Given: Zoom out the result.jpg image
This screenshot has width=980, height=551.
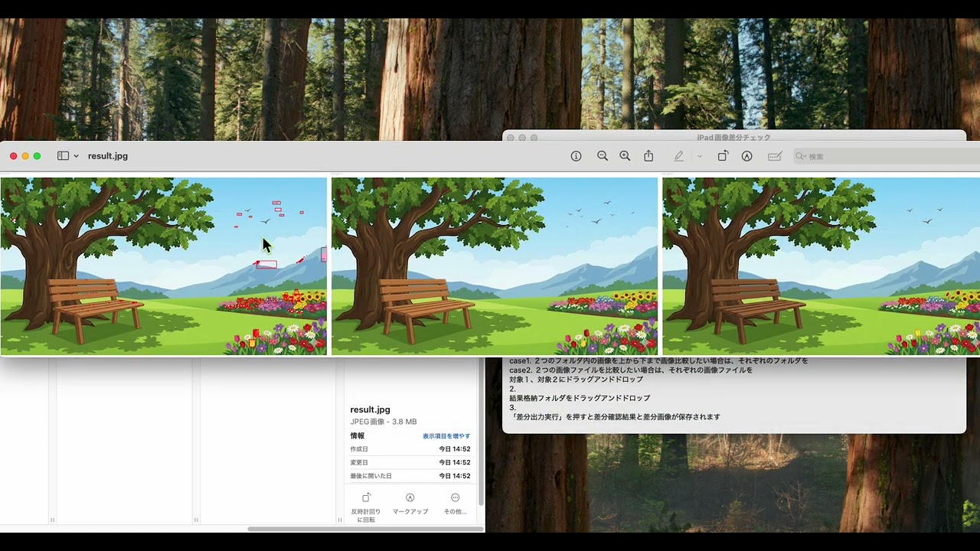Looking at the screenshot, I should 603,156.
